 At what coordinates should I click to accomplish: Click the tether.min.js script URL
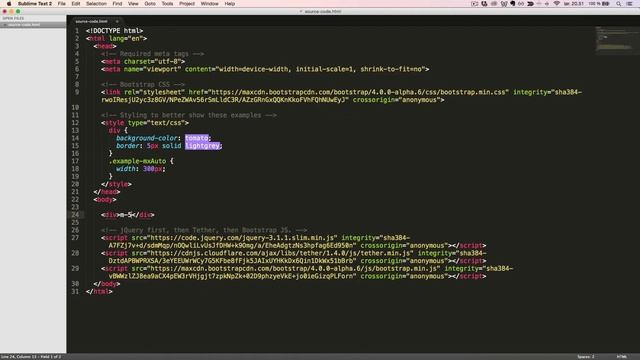tap(280, 253)
